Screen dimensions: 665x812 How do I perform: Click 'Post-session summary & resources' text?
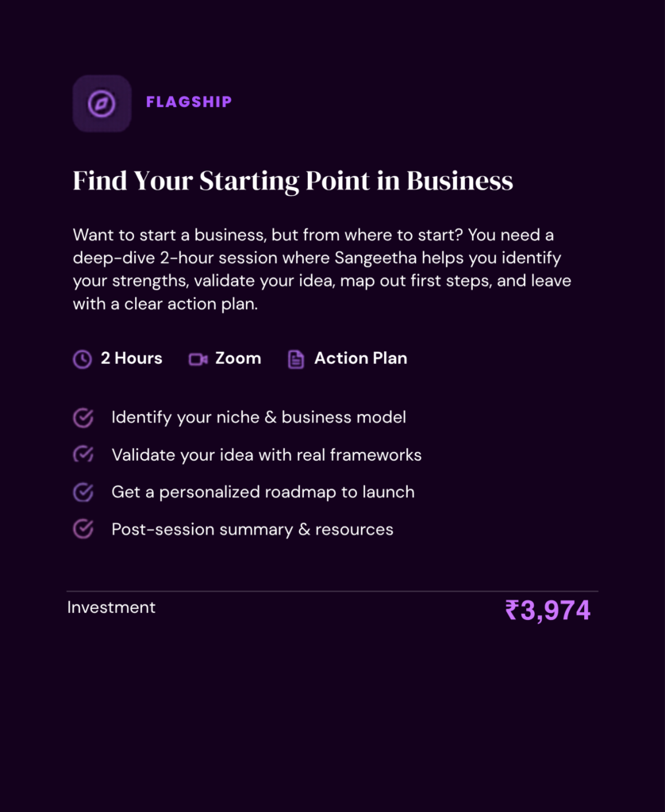click(x=252, y=529)
